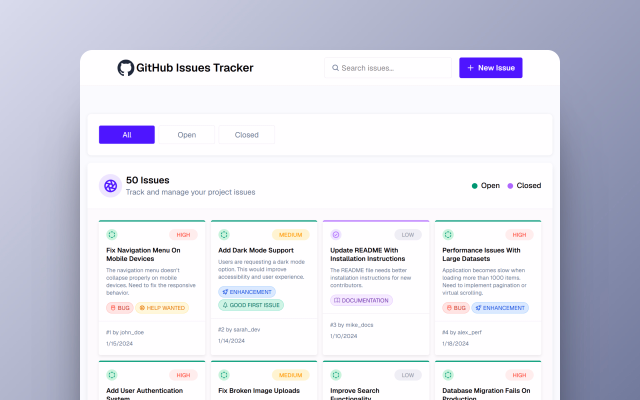This screenshot has width=640, height=400.
Task: Open Performance Issues With Large Datasets issue
Action: (481, 254)
